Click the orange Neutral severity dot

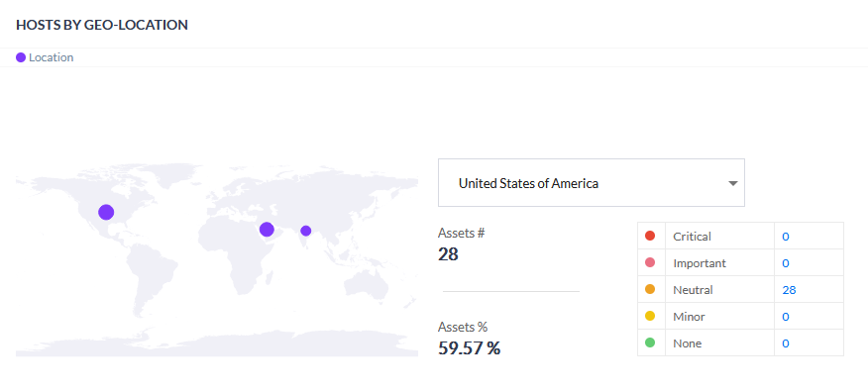click(x=650, y=289)
